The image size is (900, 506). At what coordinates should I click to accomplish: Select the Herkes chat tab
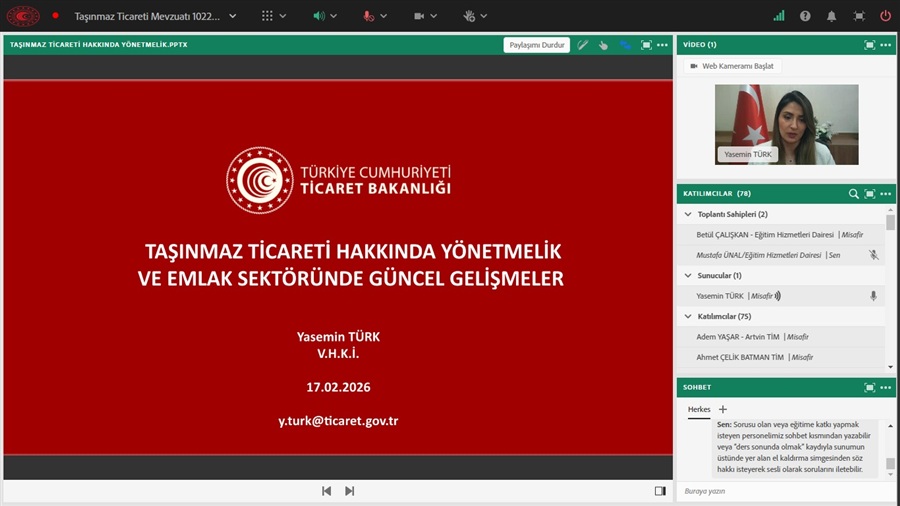coord(699,409)
